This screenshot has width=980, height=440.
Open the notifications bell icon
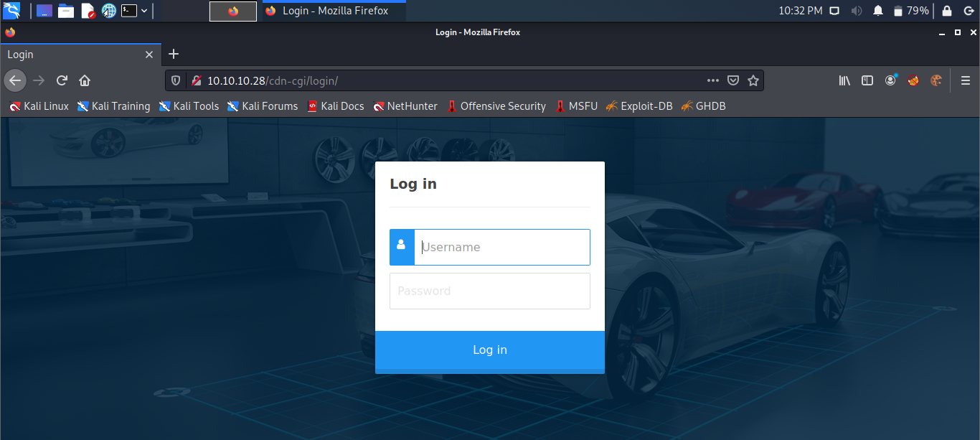click(x=878, y=11)
